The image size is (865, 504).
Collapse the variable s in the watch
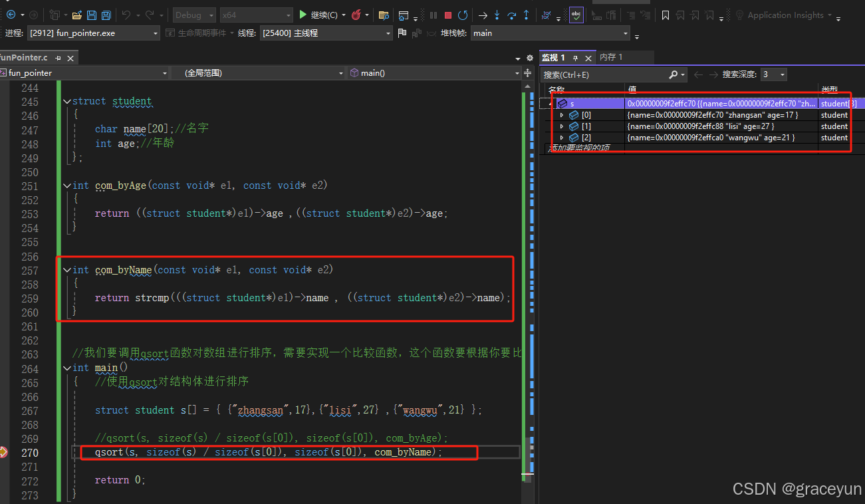click(x=551, y=104)
